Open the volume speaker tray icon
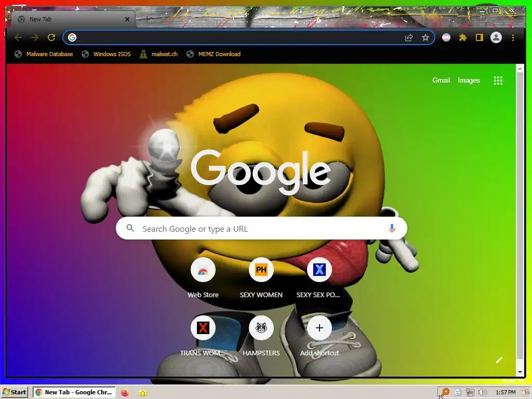The width and height of the screenshot is (532, 399). 483,393
